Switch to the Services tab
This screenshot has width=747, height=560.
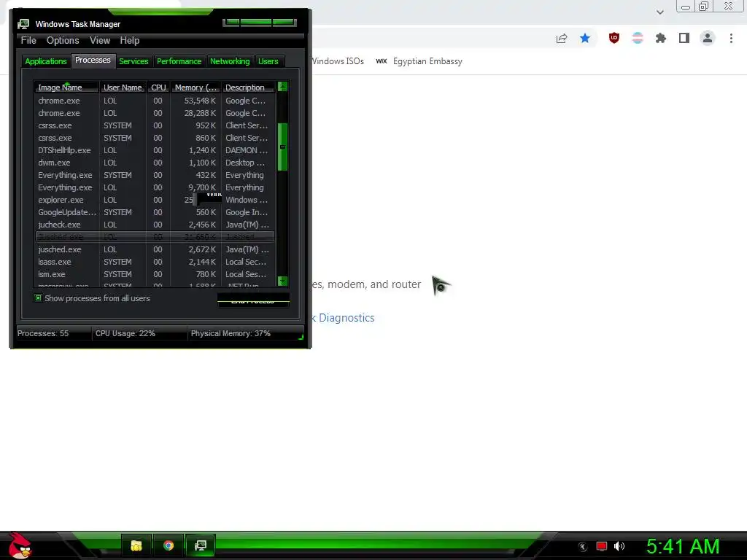(x=134, y=61)
